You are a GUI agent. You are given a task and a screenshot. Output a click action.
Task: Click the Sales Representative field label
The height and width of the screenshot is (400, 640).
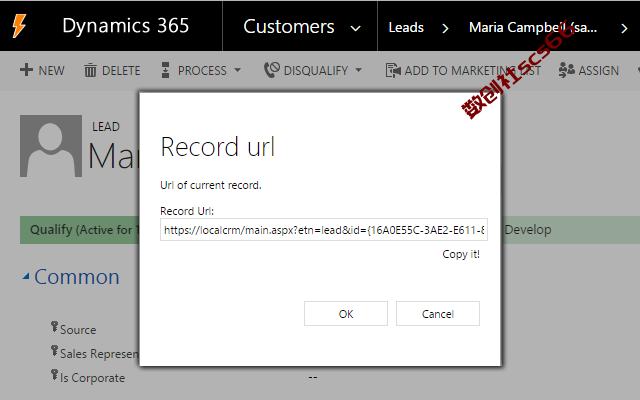(x=100, y=354)
